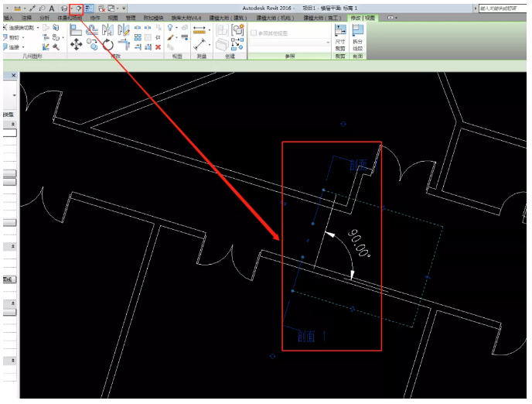Image resolution: width=532 pixels, height=404 pixels.
Task: Click the bottom 剖面 1 section label
Action: (312, 337)
